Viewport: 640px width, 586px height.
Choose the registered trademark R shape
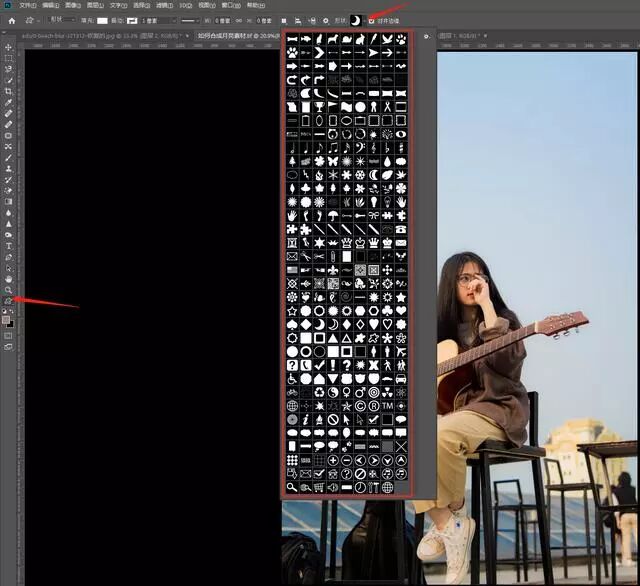point(373,406)
